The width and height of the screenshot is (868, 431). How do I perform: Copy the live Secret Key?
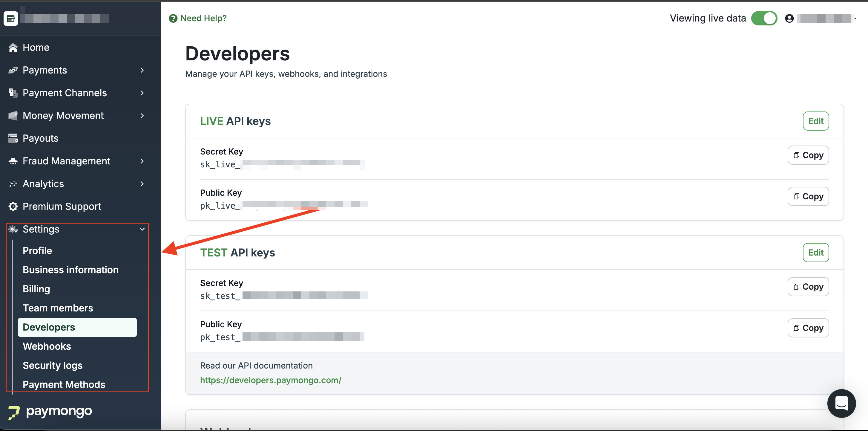pos(808,155)
